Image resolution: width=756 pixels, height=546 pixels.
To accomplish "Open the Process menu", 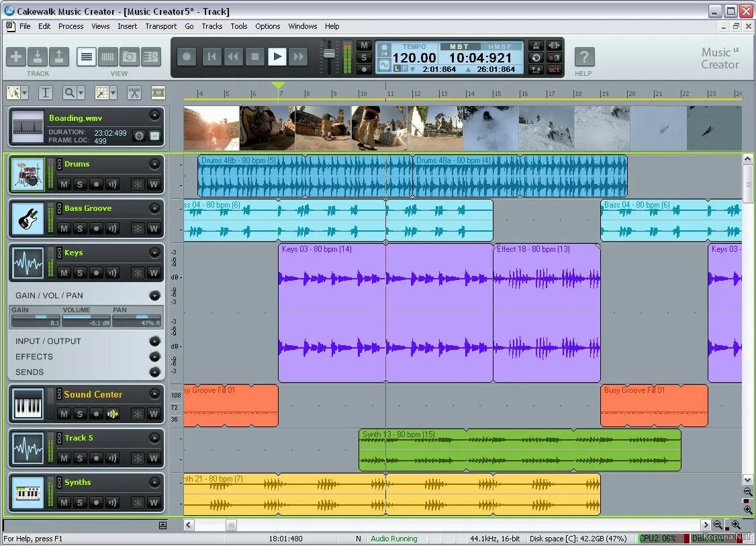I will click(71, 26).
